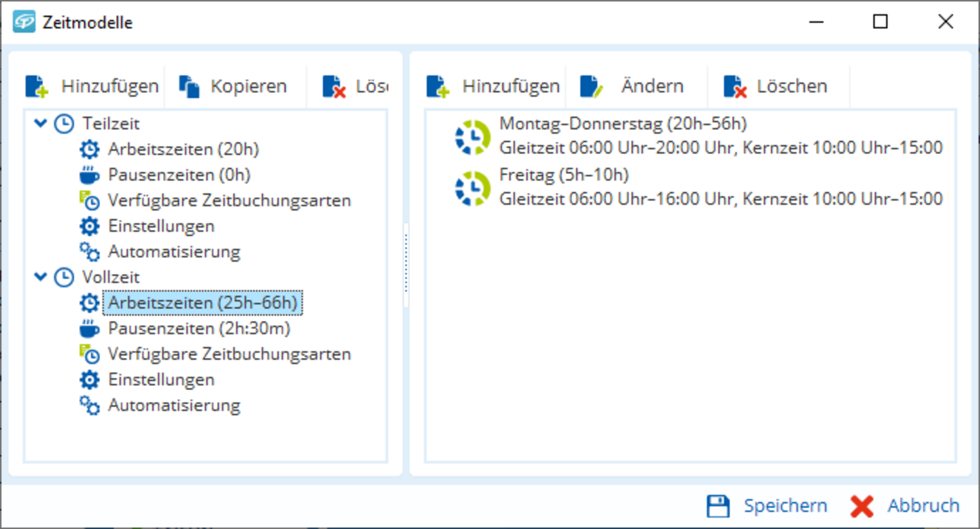Screen dimensions: 980x529
Task: Open Automatisierung gears icon under Vollzeit
Action: pyautogui.click(x=89, y=406)
